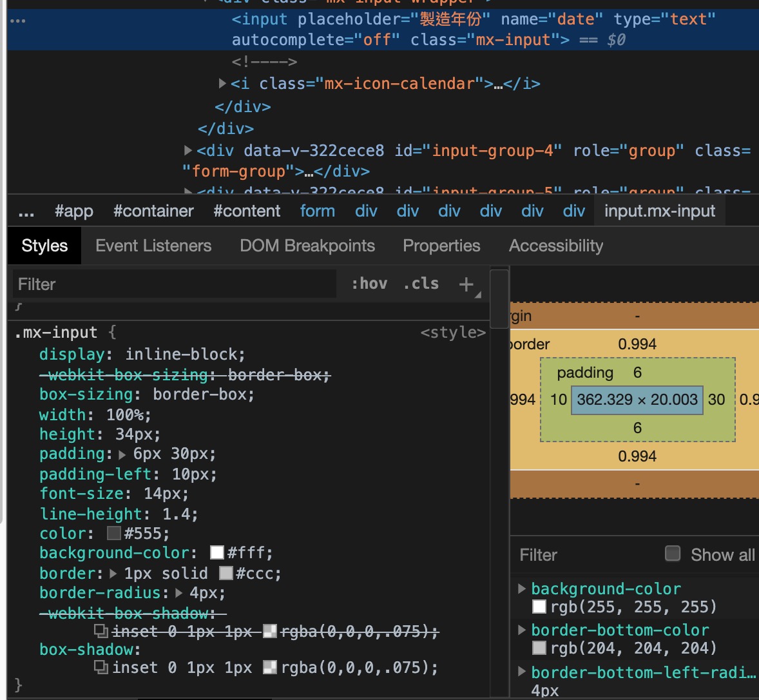
Task: Toggle element state with the :hov icon
Action: click(x=369, y=283)
